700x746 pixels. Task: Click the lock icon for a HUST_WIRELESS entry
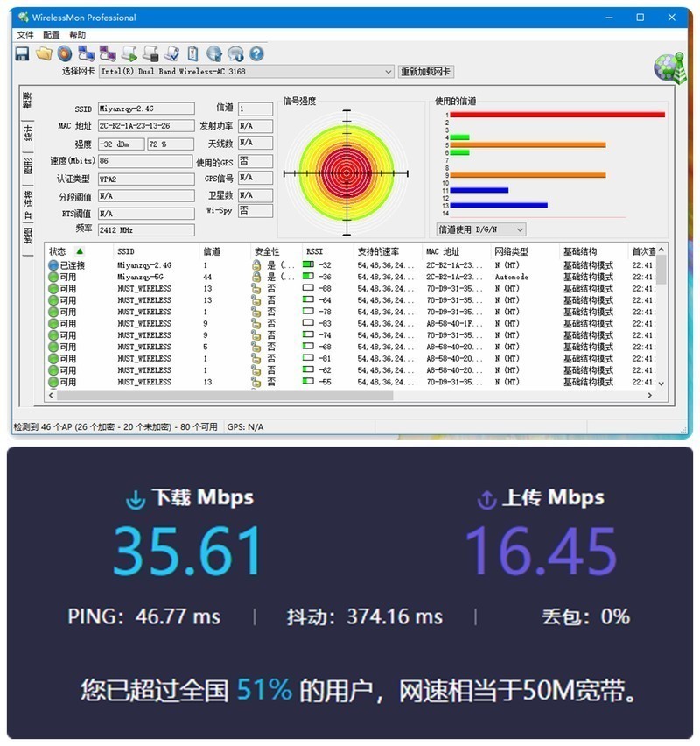(x=257, y=288)
